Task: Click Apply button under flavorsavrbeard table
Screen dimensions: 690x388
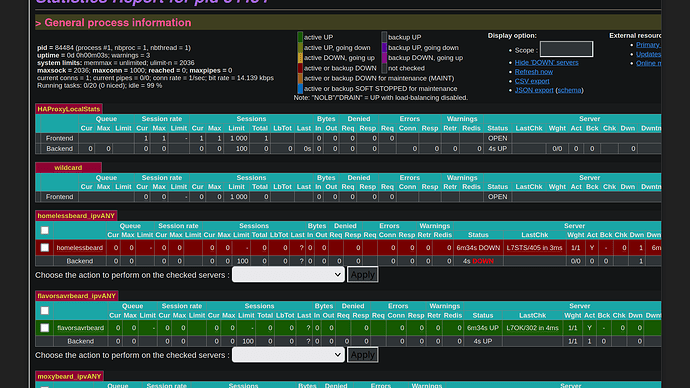Action: coord(363,355)
